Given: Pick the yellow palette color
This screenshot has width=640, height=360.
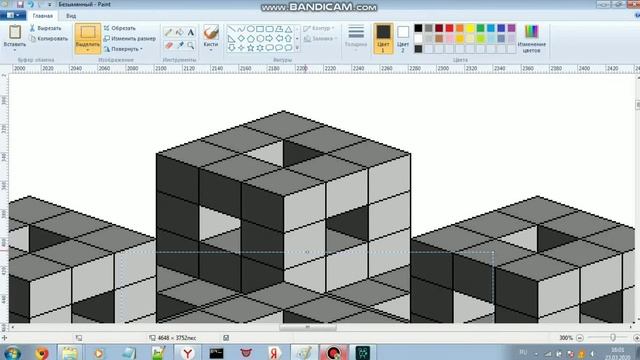Looking at the screenshot, I should point(470,28).
